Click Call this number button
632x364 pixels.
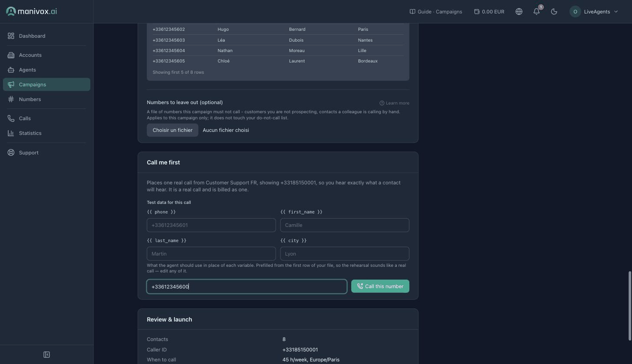[x=380, y=286]
